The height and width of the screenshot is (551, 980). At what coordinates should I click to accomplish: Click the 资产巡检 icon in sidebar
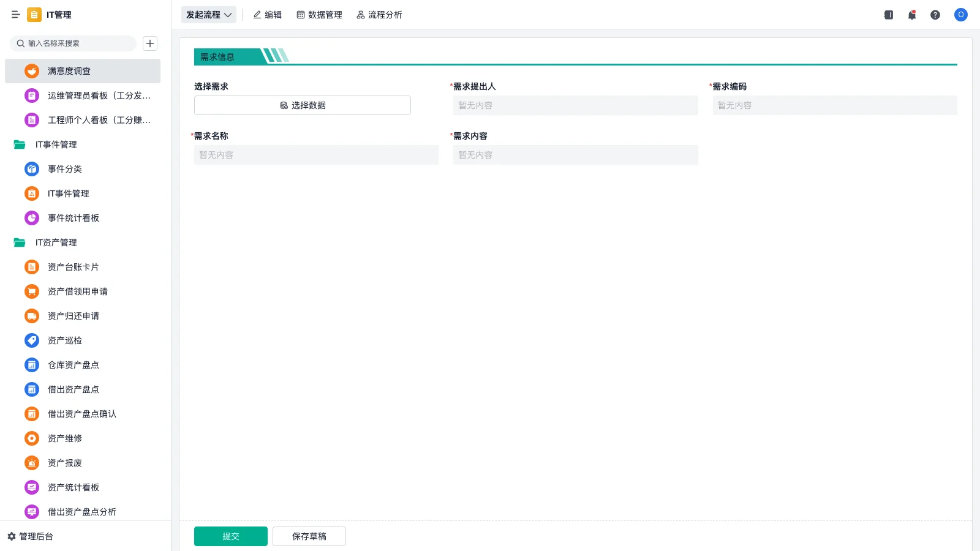pyautogui.click(x=32, y=340)
